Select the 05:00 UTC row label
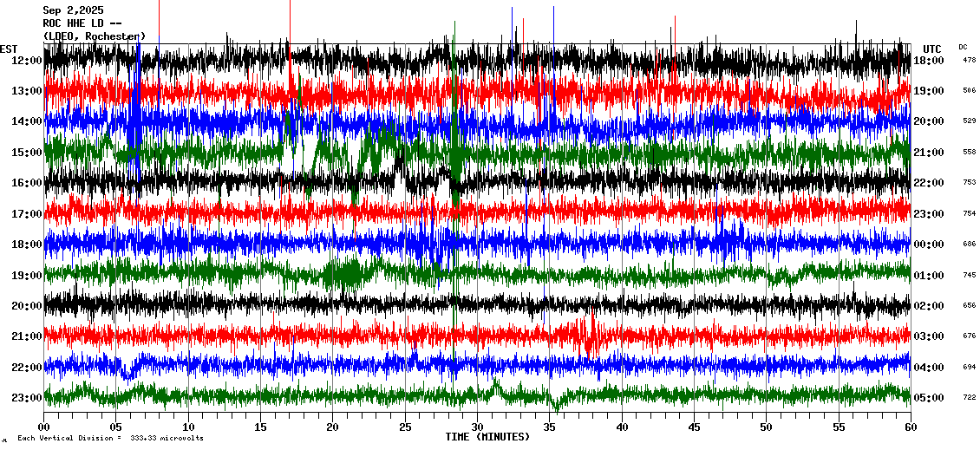This screenshot has width=980, height=450. point(928,398)
